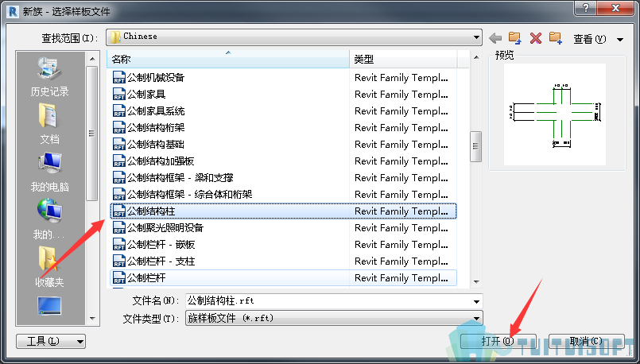Click the 打开 button

tap(498, 341)
